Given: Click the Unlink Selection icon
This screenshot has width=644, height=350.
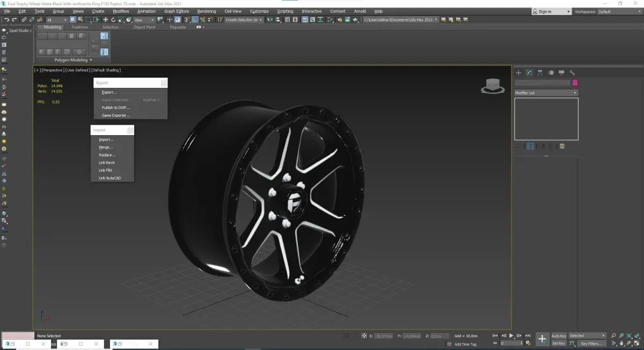Looking at the screenshot, I should click(x=32, y=20).
